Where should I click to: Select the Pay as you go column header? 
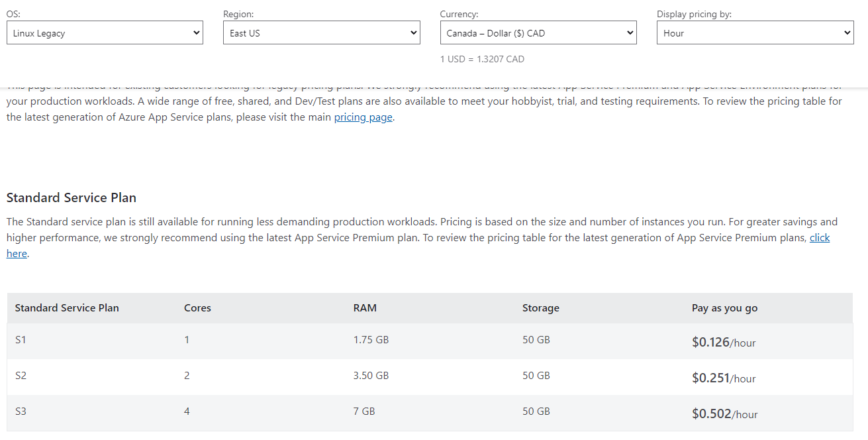(x=724, y=307)
